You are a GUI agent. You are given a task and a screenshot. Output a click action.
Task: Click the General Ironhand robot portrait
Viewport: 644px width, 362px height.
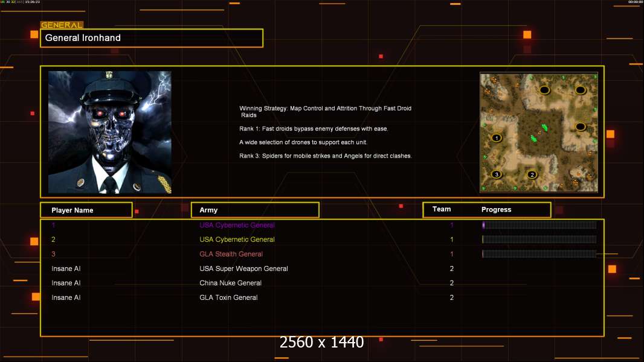[110, 132]
